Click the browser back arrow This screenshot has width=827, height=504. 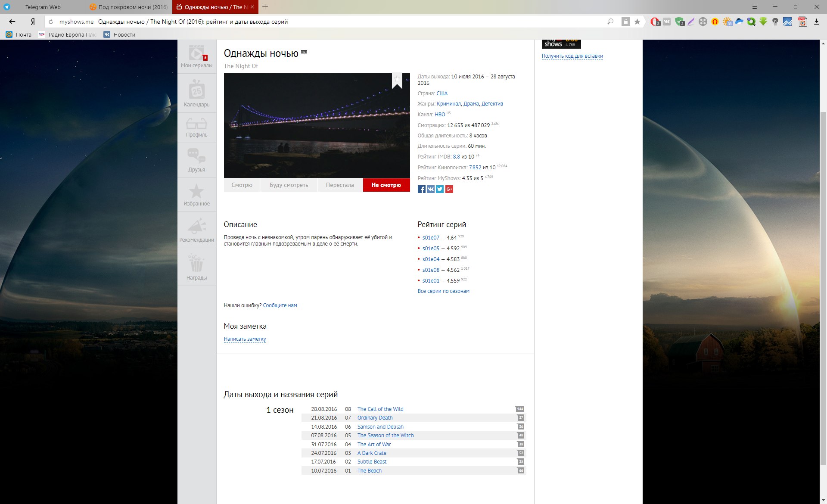(12, 22)
